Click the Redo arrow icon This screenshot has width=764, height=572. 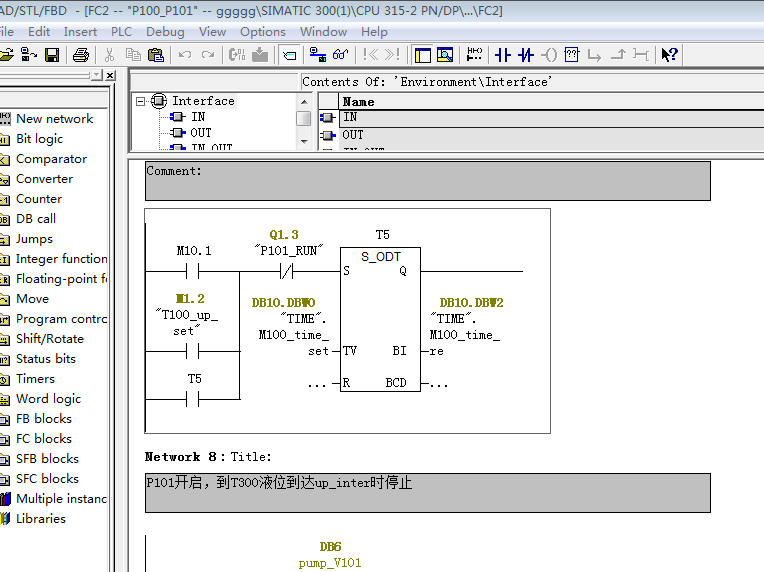click(208, 55)
